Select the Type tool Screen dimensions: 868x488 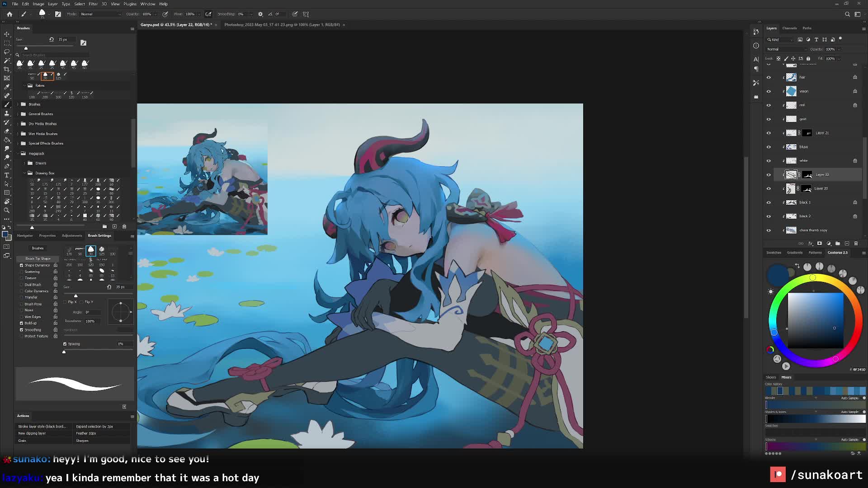point(7,175)
